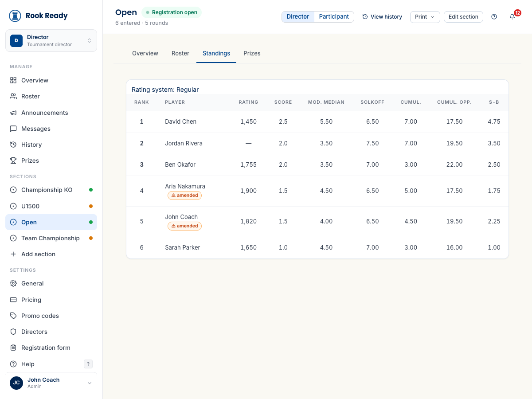Click the Solkoff column header
The height and width of the screenshot is (399, 532).
pyautogui.click(x=372, y=102)
